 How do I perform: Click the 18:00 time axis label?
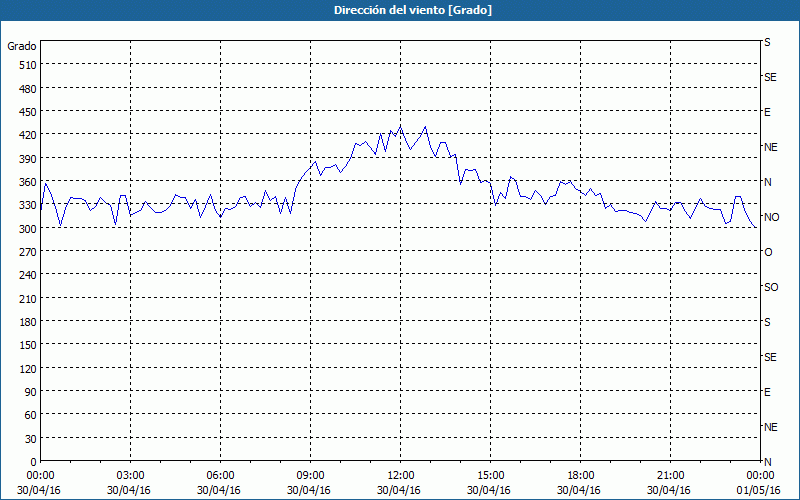[x=581, y=476]
